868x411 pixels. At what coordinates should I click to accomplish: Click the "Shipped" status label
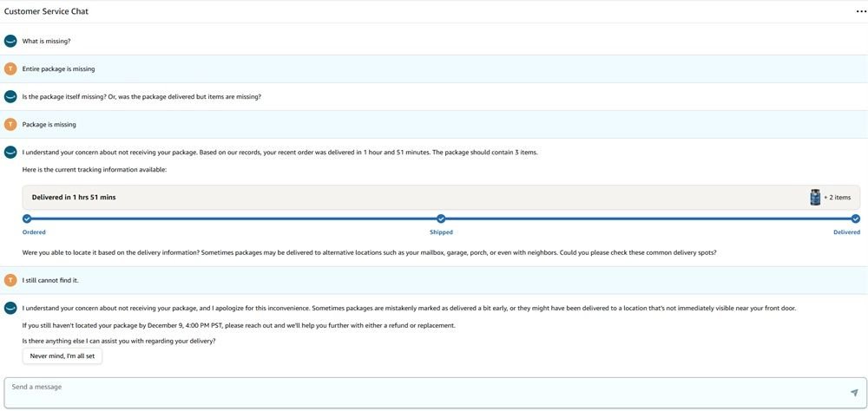click(441, 232)
